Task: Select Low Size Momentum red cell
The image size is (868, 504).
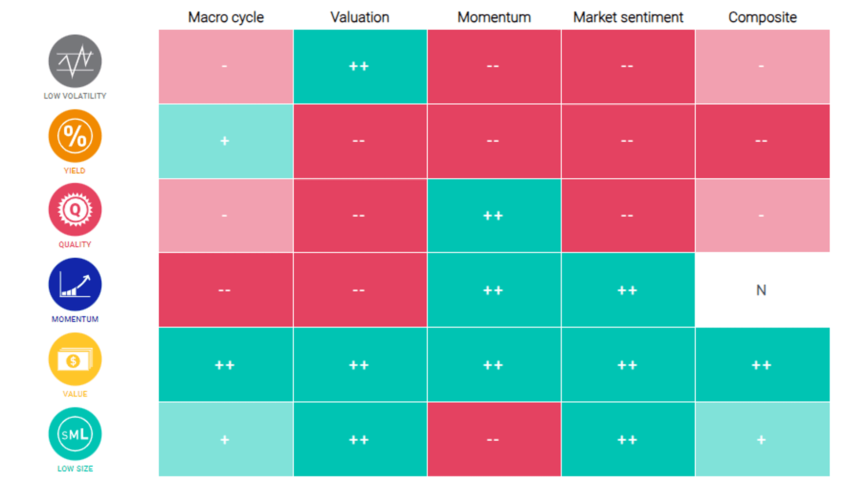Action: (x=494, y=440)
